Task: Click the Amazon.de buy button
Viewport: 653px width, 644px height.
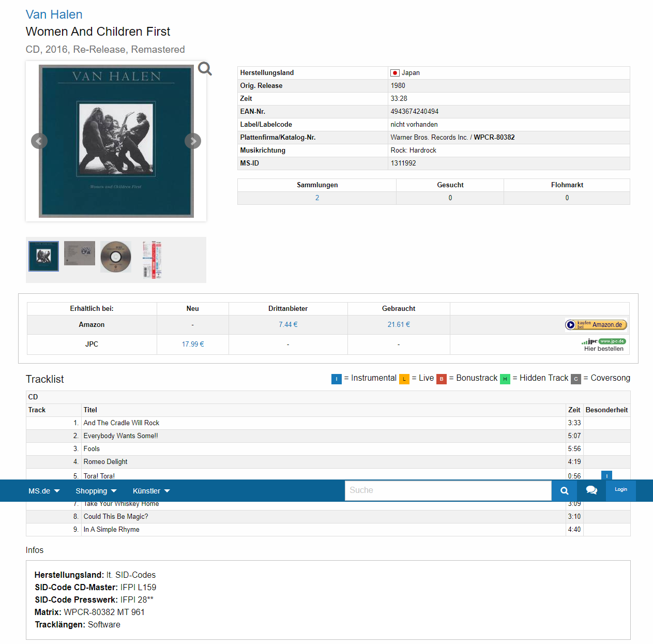Action: click(596, 325)
